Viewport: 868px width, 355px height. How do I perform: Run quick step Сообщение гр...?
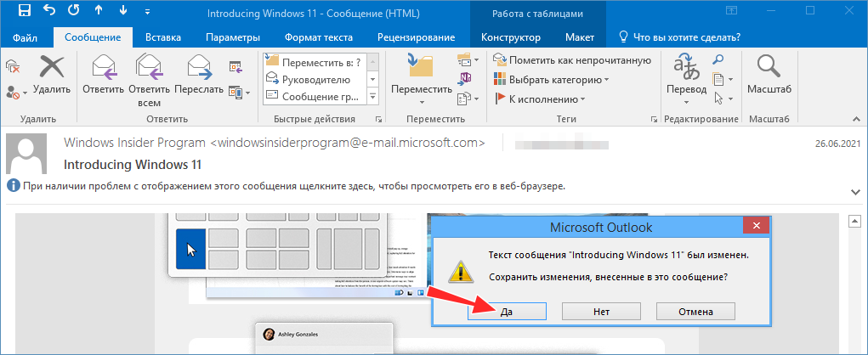click(x=314, y=96)
